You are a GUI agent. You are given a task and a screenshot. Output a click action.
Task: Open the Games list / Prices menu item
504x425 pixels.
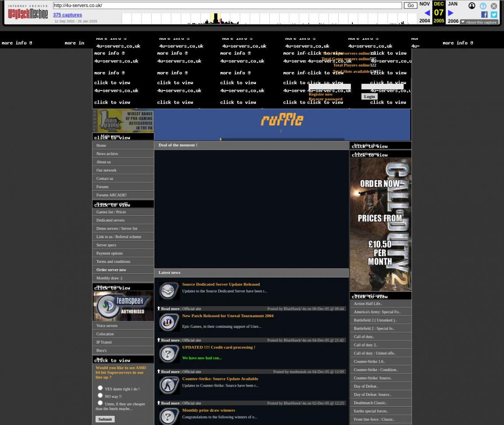[123, 212]
